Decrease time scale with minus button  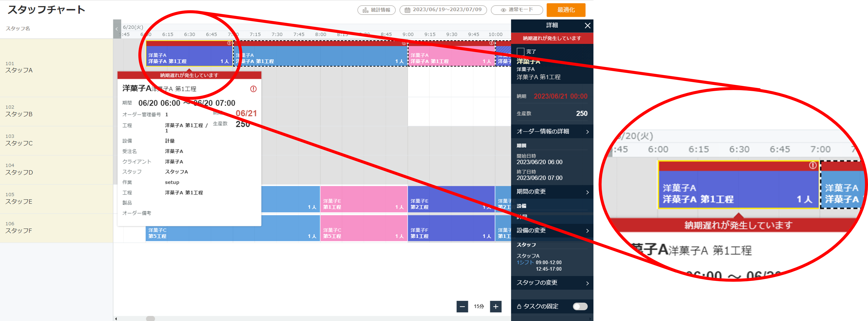[462, 306]
